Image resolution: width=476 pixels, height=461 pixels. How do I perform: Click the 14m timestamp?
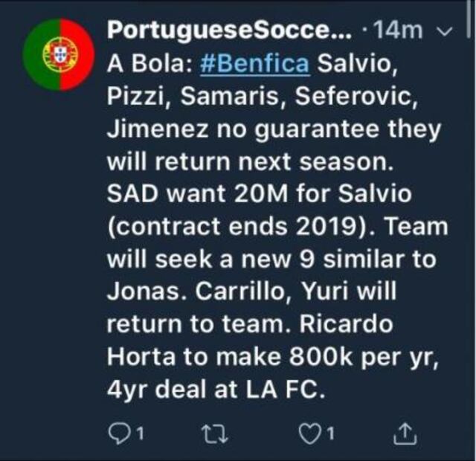[x=400, y=31]
